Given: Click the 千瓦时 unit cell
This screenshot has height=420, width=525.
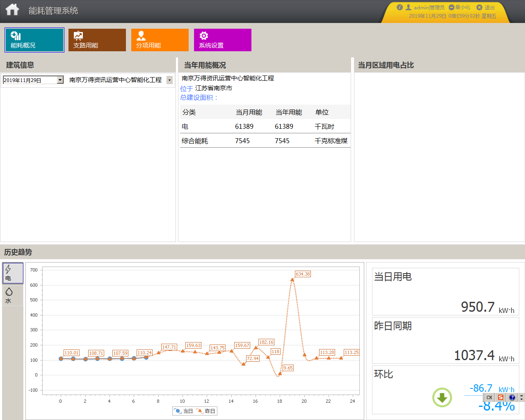Looking at the screenshot, I should tap(324, 126).
